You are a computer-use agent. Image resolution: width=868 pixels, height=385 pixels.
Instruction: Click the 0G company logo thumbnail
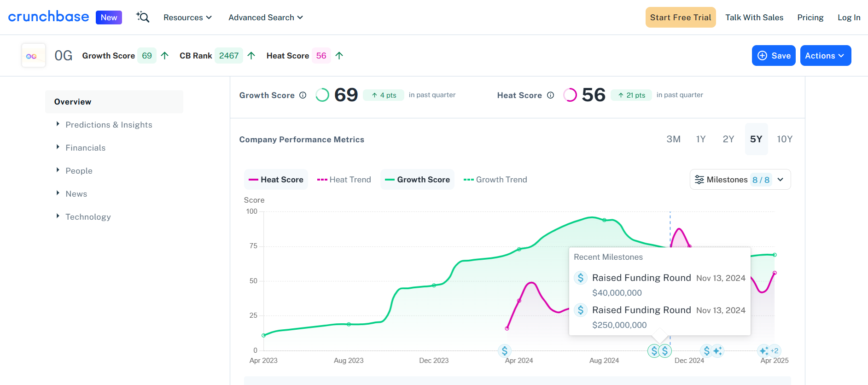point(34,56)
